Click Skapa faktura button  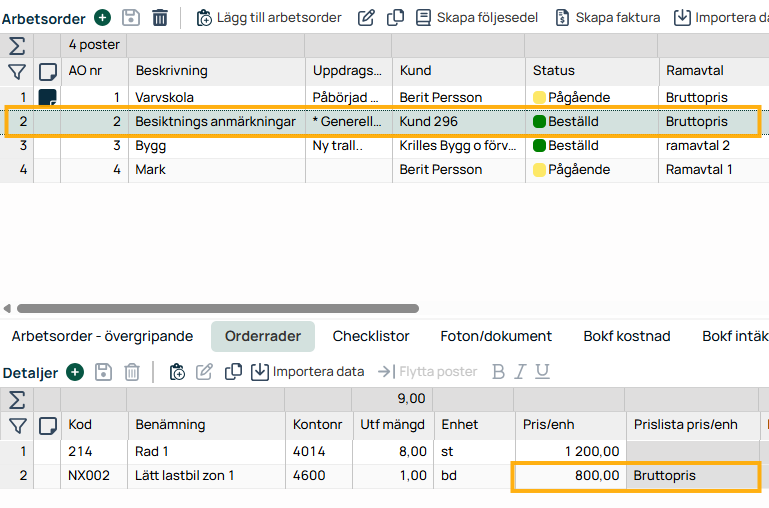coord(607,17)
